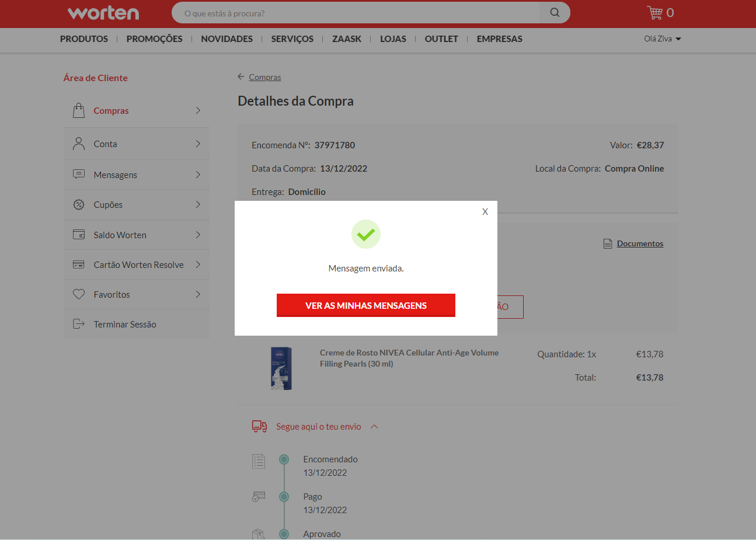756x540 pixels.
Task: Click the Mensagem enviada text
Action: (366, 269)
